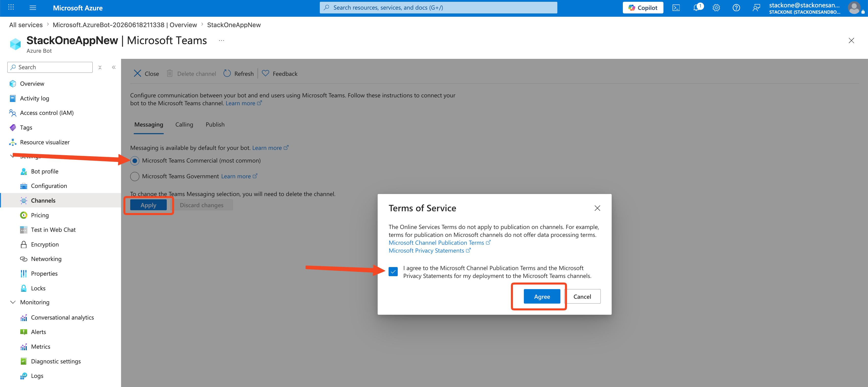
Task: Launch Cloud Shell from the top bar
Action: coord(676,8)
